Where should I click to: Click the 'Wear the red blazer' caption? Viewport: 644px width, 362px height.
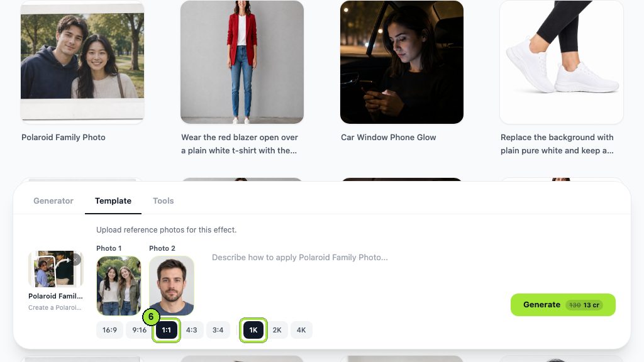click(240, 144)
